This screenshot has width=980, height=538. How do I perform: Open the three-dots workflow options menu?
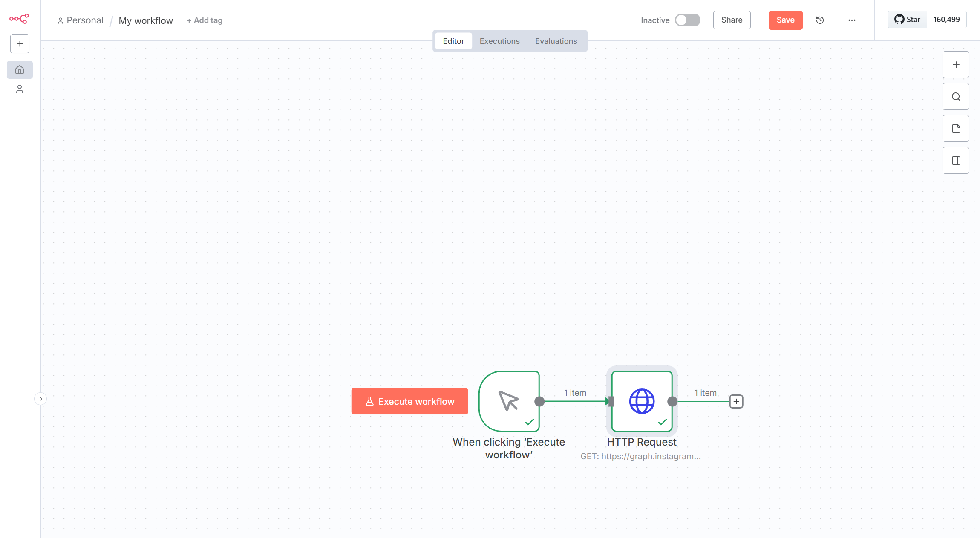tap(852, 20)
